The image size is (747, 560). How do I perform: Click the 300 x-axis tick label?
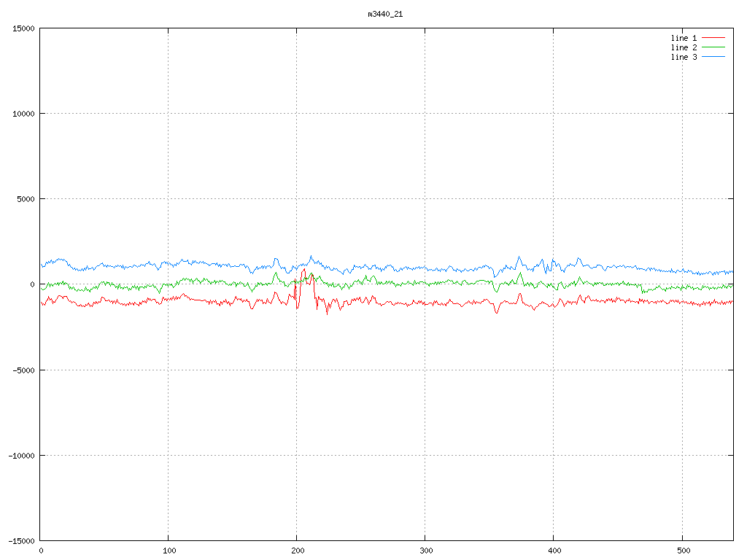(x=425, y=551)
